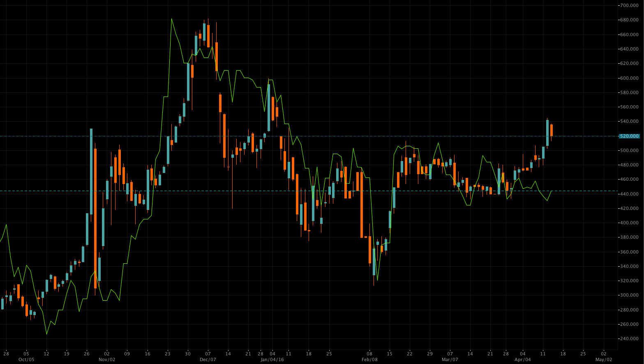Click the cyan dashed horizontal level line
Viewport: 644px width, 364px height.
tap(308, 191)
